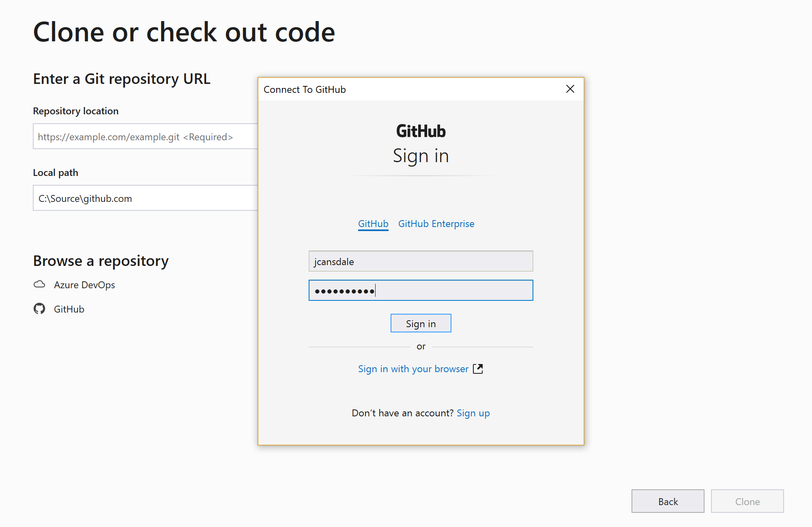Switch to the GitHub Enterprise tab

point(436,224)
